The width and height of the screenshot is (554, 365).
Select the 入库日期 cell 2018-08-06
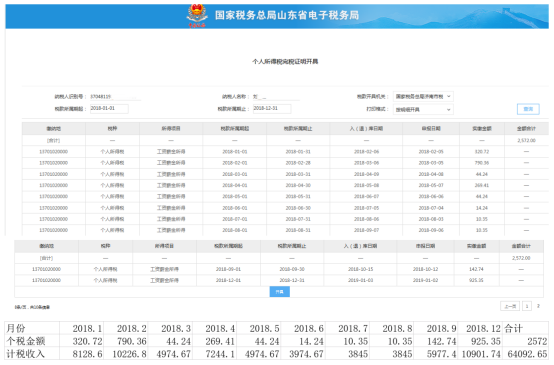(x=366, y=219)
